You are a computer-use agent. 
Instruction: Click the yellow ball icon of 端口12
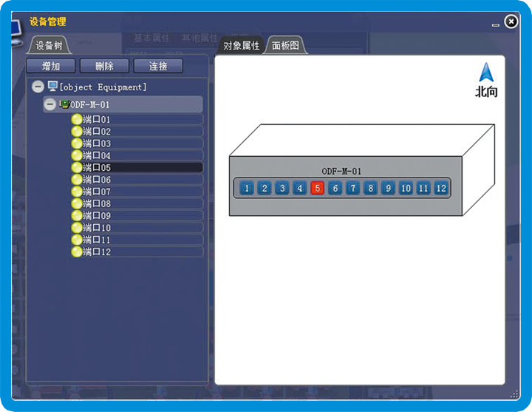(x=77, y=251)
